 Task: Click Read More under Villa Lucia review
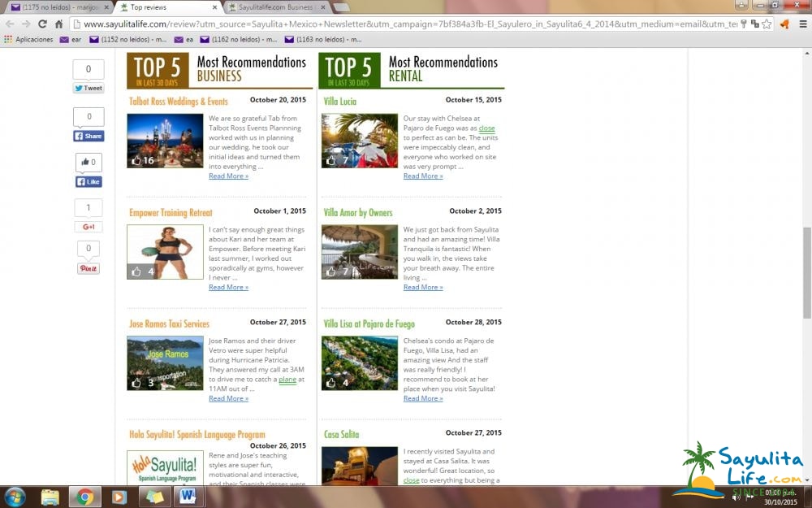pyautogui.click(x=423, y=176)
